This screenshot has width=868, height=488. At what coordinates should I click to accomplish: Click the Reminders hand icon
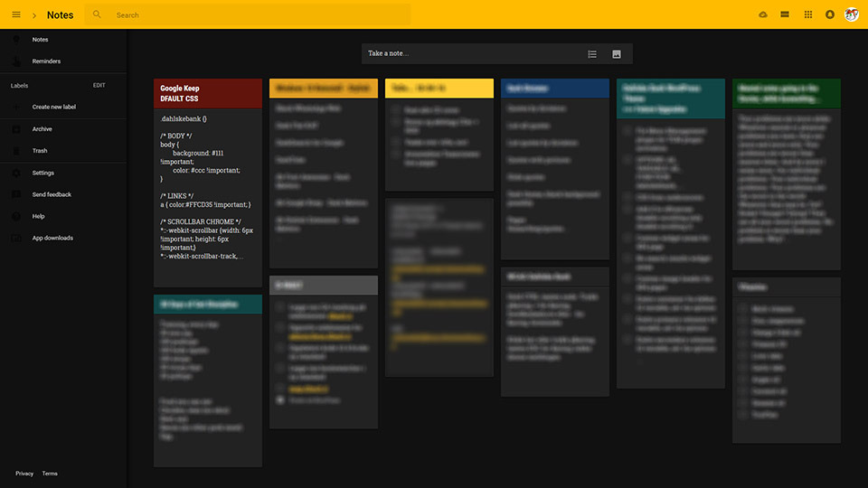click(16, 61)
